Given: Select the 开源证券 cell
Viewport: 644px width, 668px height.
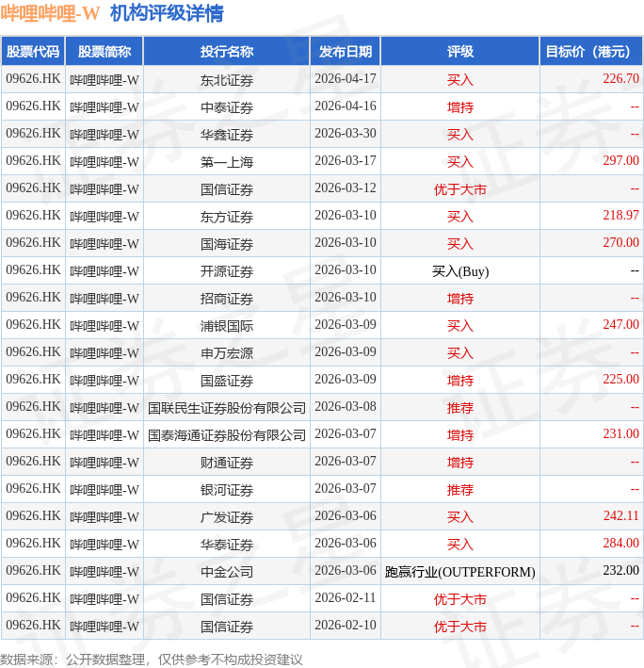Looking at the screenshot, I should pyautogui.click(x=227, y=271).
